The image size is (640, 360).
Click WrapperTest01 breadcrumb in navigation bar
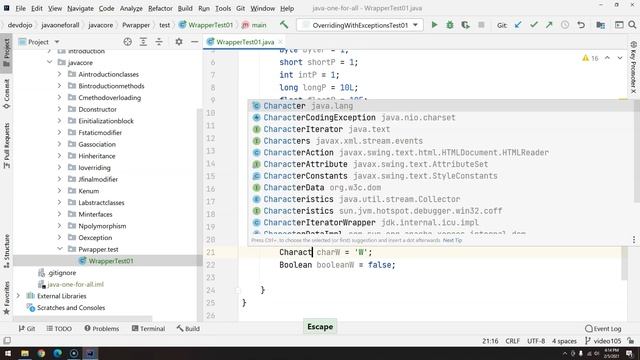(x=206, y=25)
